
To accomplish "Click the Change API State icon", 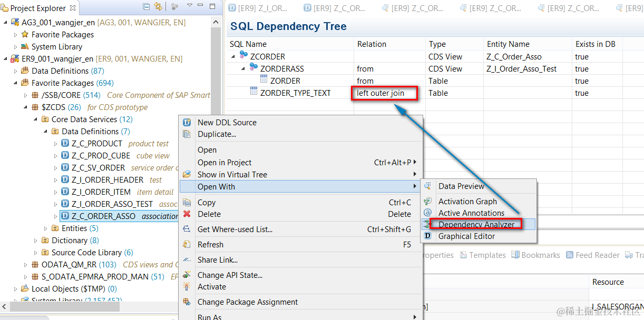I will point(187,275).
